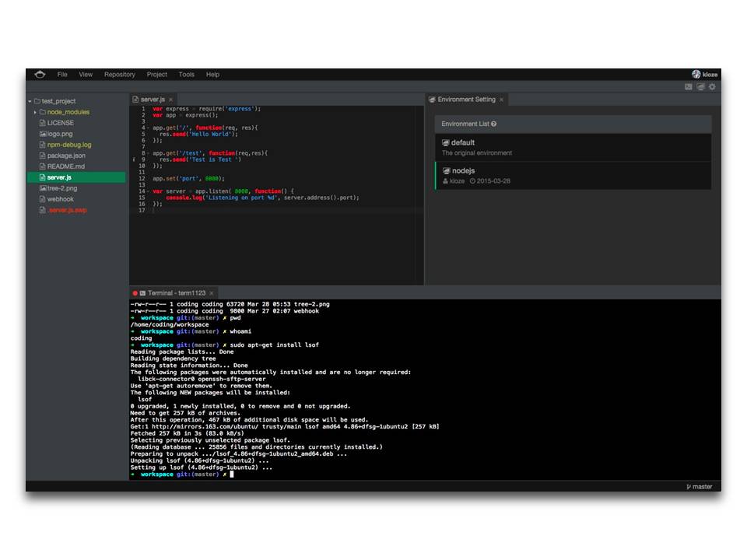Close the server.js editor tab
Viewport: 747px width, 560px height.
pyautogui.click(x=171, y=100)
